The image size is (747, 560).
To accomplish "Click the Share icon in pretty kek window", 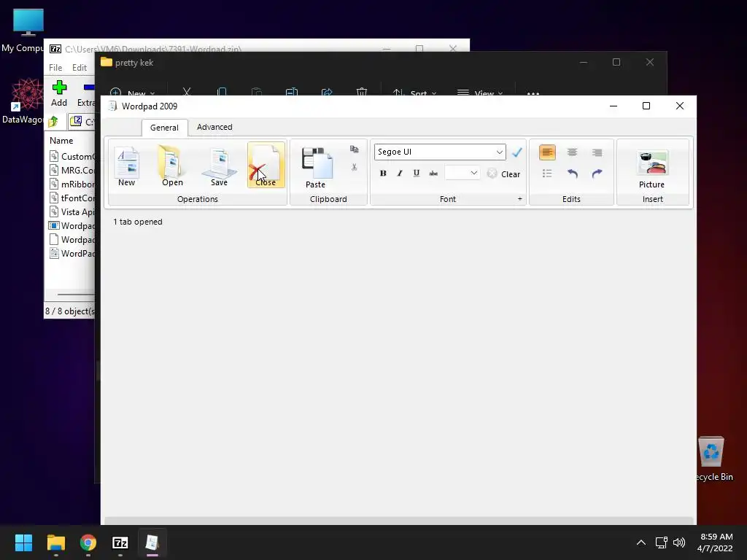I will tap(327, 91).
